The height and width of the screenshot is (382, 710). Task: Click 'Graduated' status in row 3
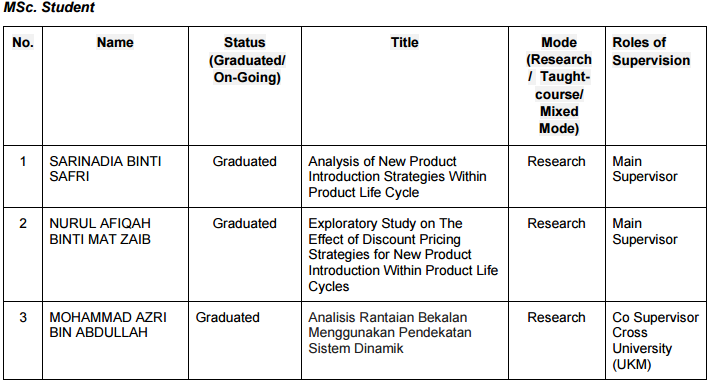click(227, 317)
